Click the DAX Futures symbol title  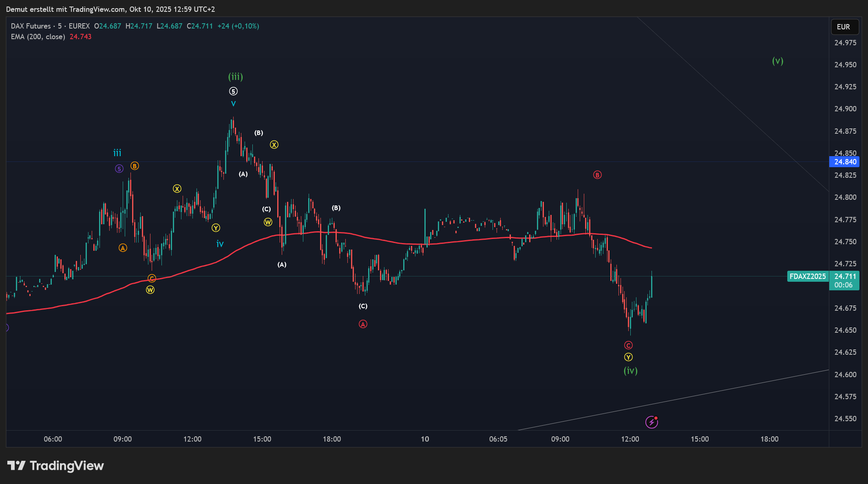coord(31,26)
